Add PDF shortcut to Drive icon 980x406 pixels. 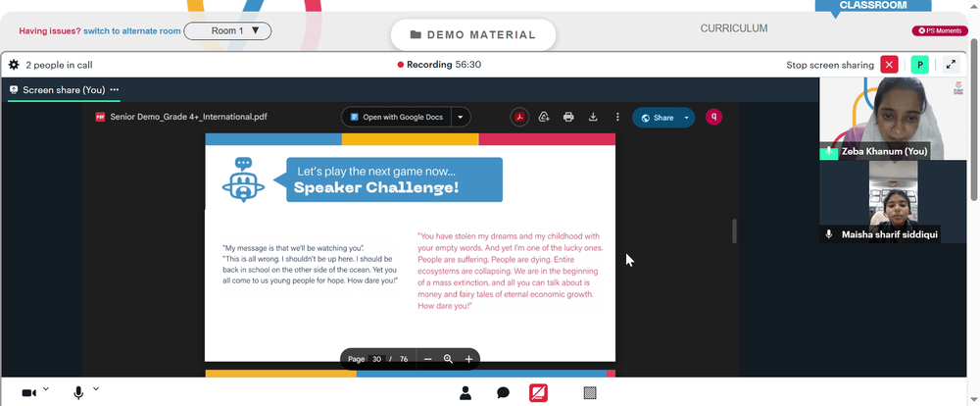(544, 117)
